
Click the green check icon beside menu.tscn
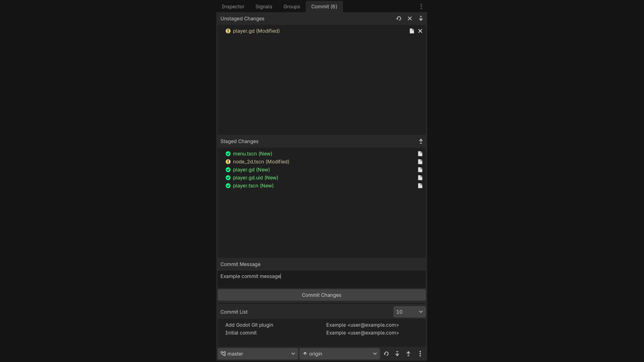[228, 154]
